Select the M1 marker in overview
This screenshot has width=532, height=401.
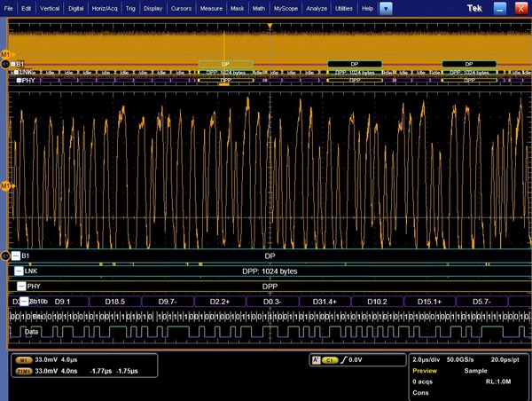pos(7,54)
